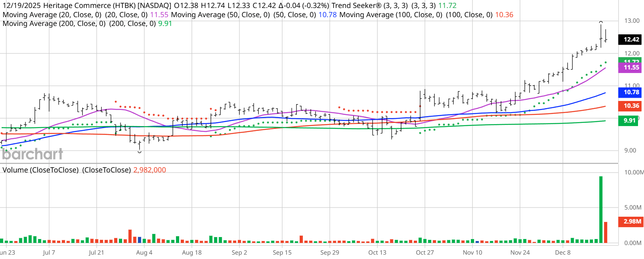Image resolution: width=644 pixels, height=259 pixels.
Task: Click the 11.55 purple moving average tag
Action: click(x=631, y=67)
